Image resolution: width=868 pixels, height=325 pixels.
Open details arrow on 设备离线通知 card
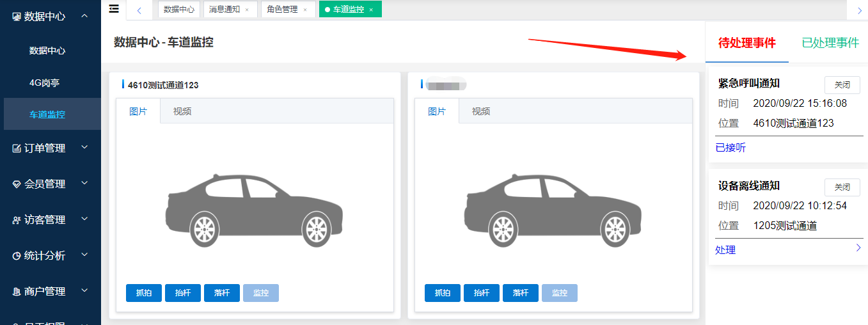(858, 248)
